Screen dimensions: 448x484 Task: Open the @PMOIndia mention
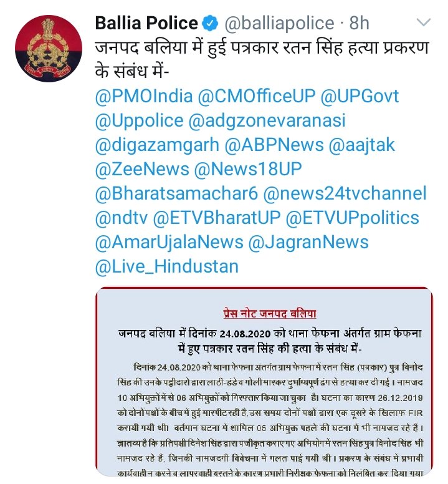pos(144,96)
